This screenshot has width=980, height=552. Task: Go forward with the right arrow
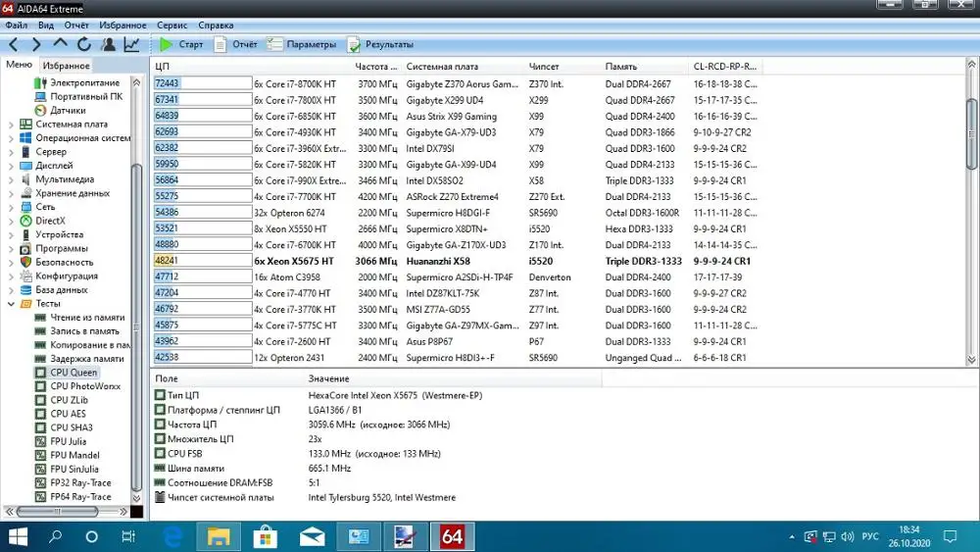click(36, 44)
